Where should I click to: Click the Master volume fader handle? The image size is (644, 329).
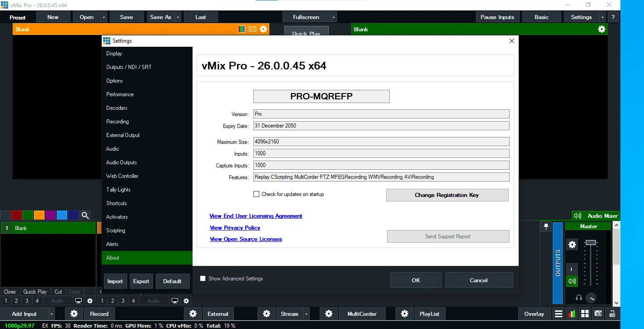point(590,243)
